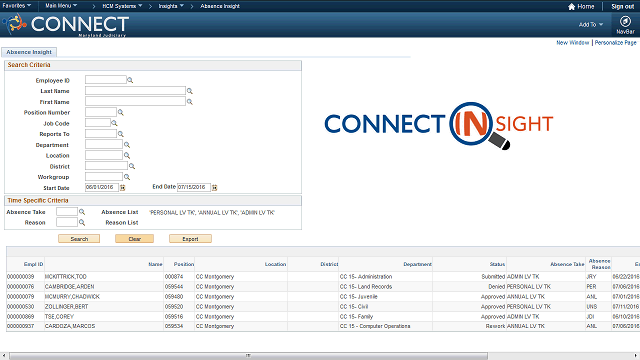Image resolution: width=640 pixels, height=360 pixels.
Task: Expand the HCM Systems breadcrumb dropdown
Action: point(122,6)
